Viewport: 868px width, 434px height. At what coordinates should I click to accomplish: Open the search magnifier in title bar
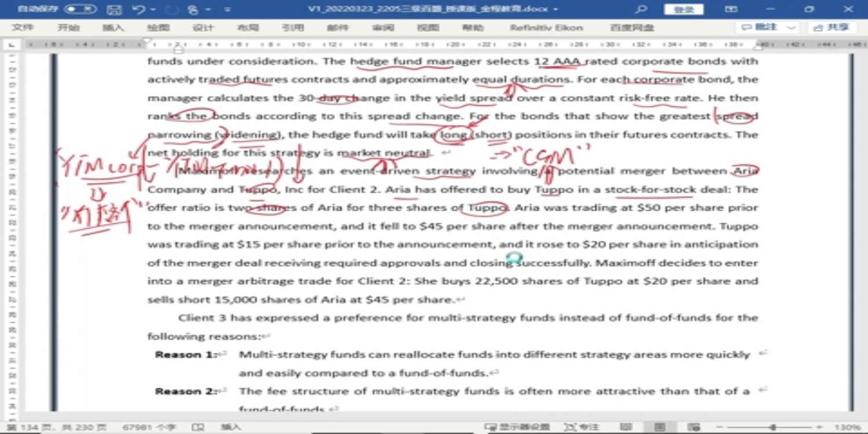click(641, 9)
